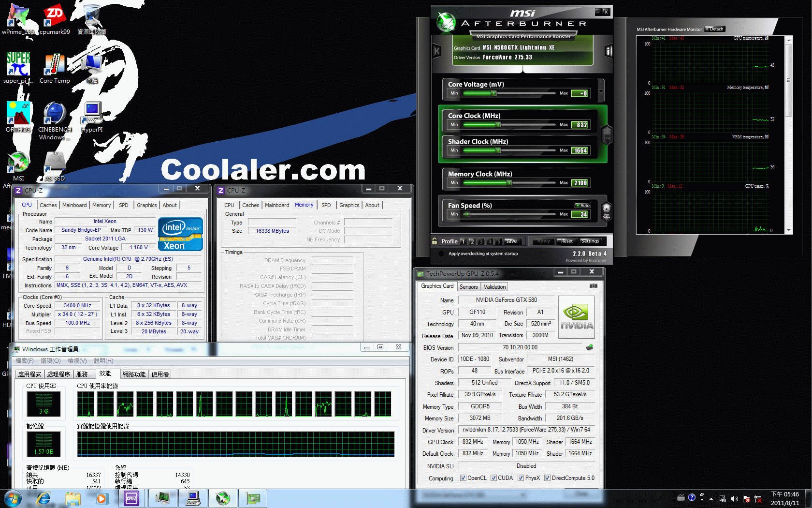Enable apply overclocking at system startup

[x=441, y=254]
